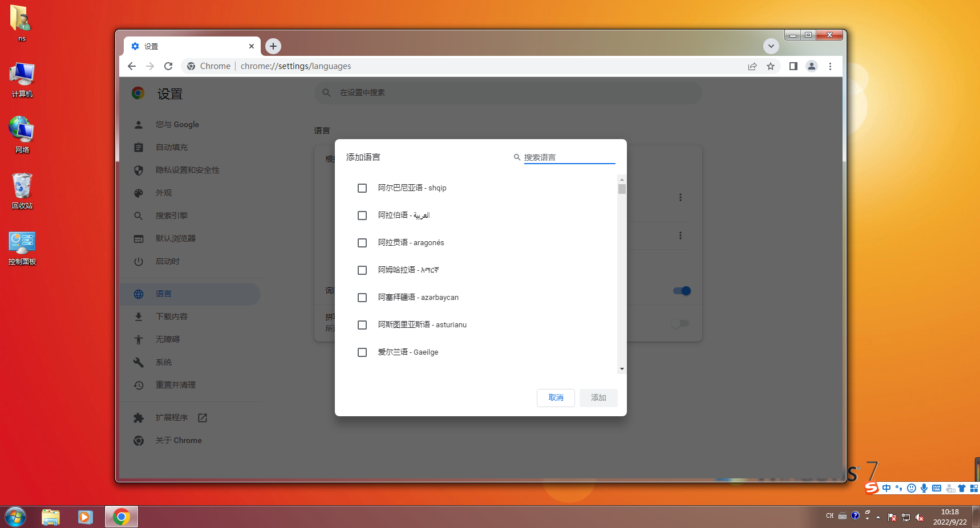The height and width of the screenshot is (528, 980).
Task: Open the 控制面板 desktop icon
Action: click(22, 248)
